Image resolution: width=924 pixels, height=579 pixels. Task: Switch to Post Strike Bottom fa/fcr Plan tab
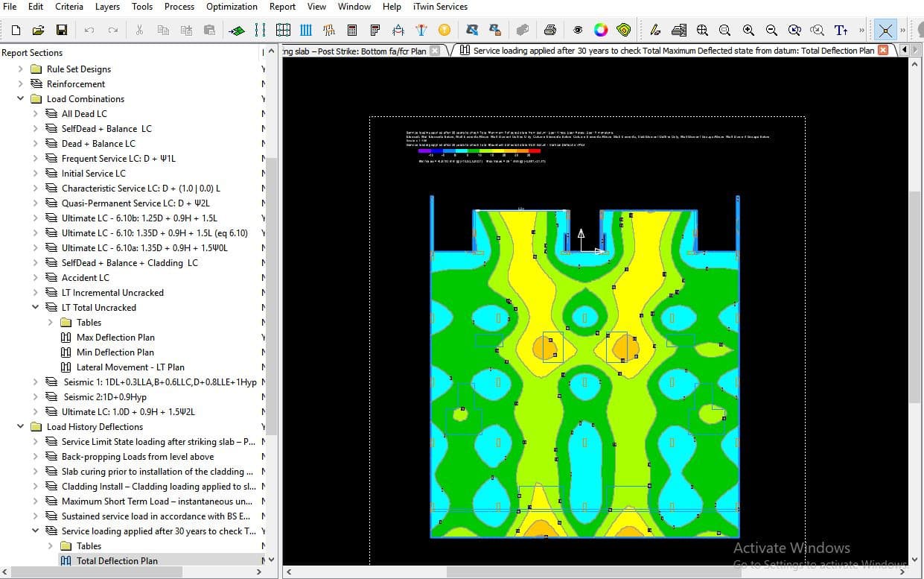[x=363, y=51]
